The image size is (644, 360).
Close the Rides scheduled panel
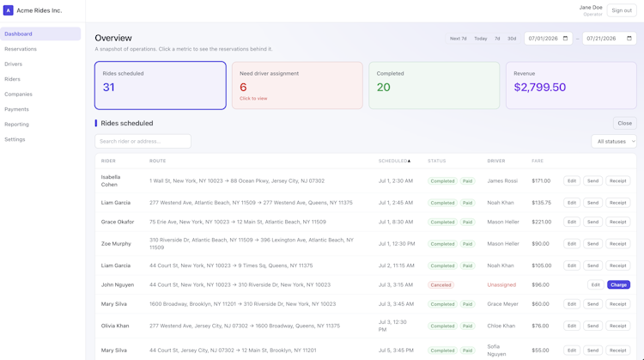coord(625,123)
